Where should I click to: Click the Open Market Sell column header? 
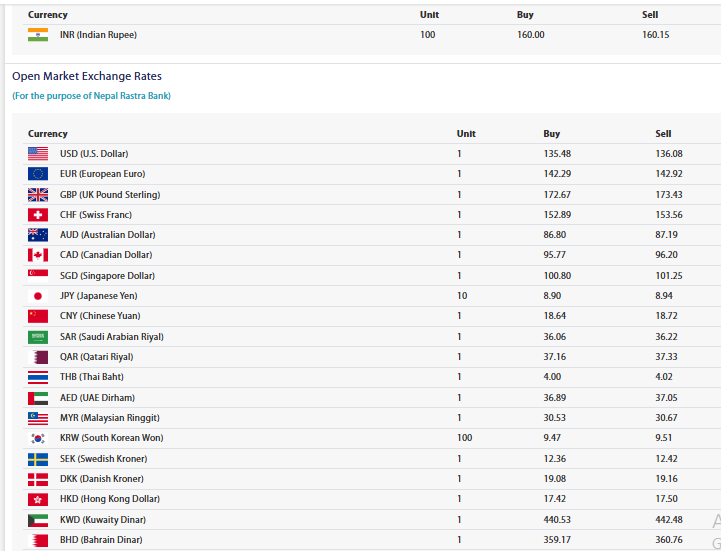click(x=663, y=134)
